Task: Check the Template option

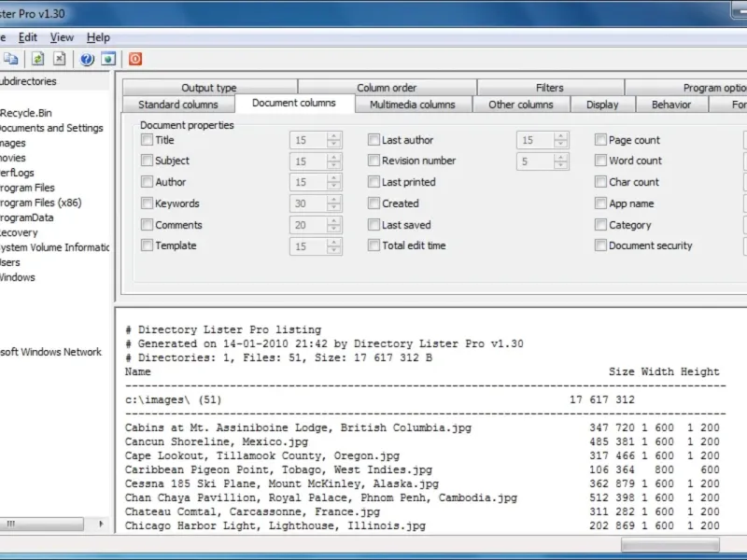Action: (x=147, y=245)
